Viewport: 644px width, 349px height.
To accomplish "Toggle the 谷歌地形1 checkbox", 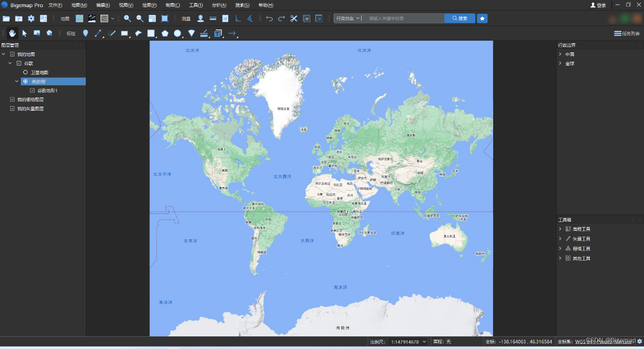I will click(x=32, y=90).
